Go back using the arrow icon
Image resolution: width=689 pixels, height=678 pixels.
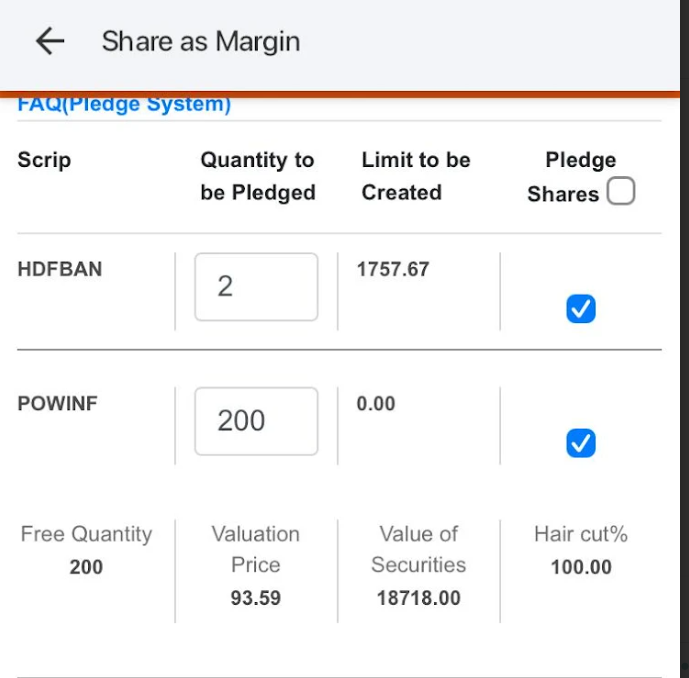(49, 41)
